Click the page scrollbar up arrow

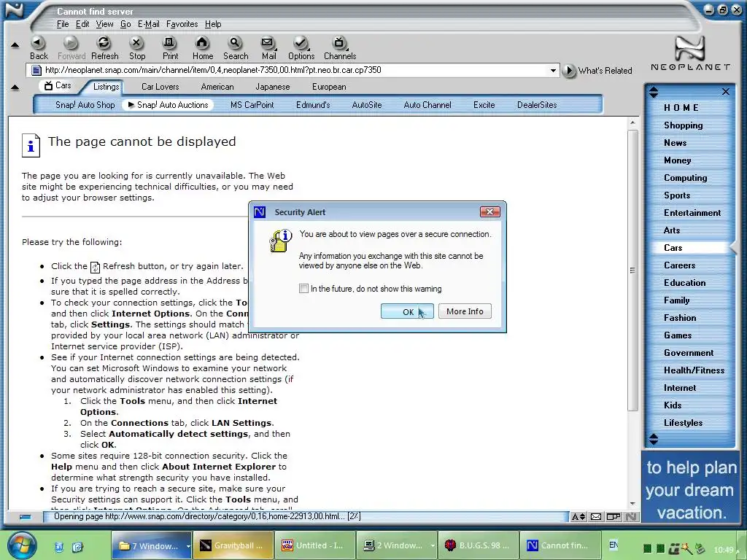tap(632, 122)
